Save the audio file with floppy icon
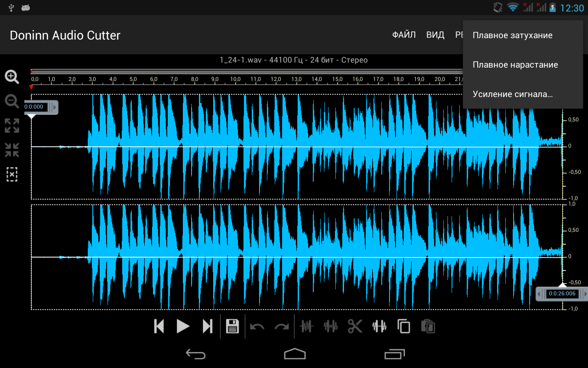 (x=232, y=326)
